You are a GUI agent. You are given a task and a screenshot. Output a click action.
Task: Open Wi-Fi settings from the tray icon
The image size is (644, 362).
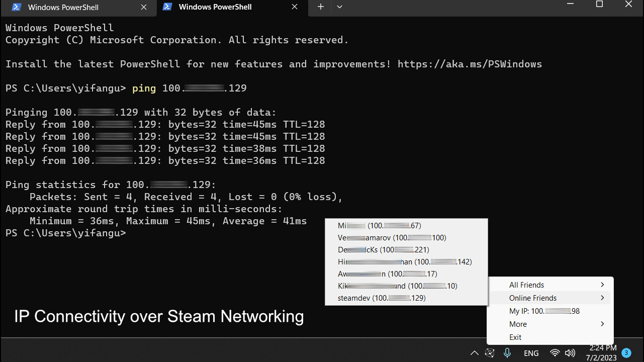tap(555, 352)
